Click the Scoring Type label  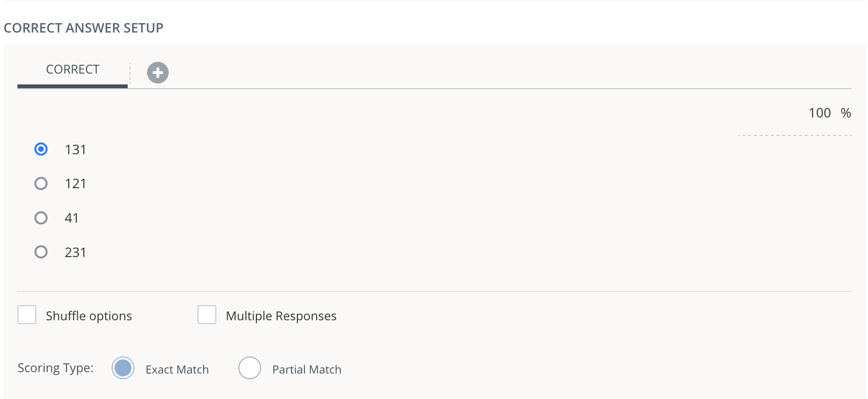55,368
